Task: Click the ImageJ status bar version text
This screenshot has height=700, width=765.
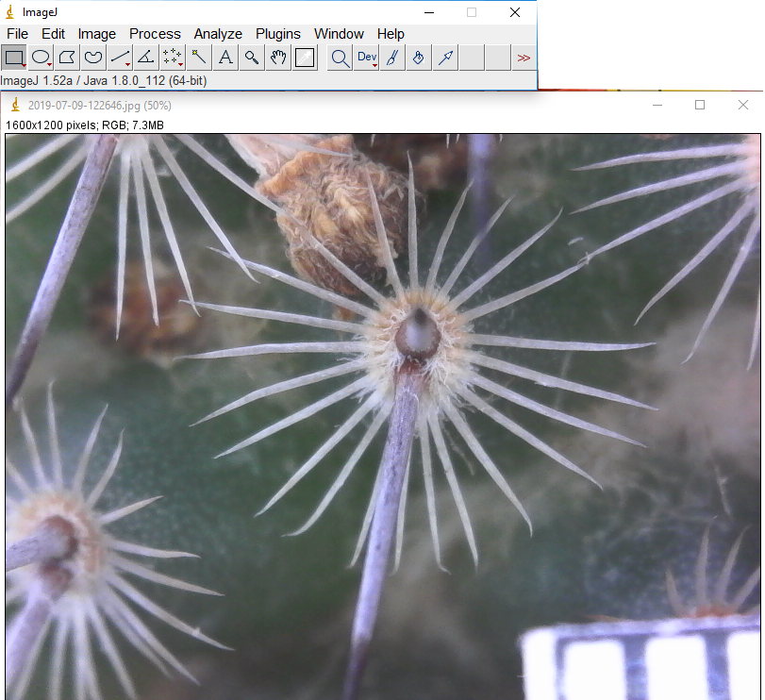Action: [x=104, y=80]
